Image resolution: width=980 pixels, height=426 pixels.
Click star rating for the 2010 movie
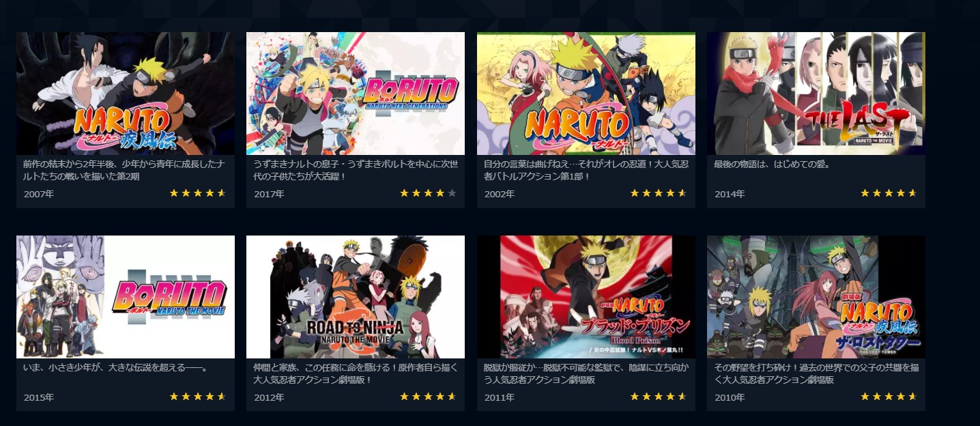pos(889,397)
